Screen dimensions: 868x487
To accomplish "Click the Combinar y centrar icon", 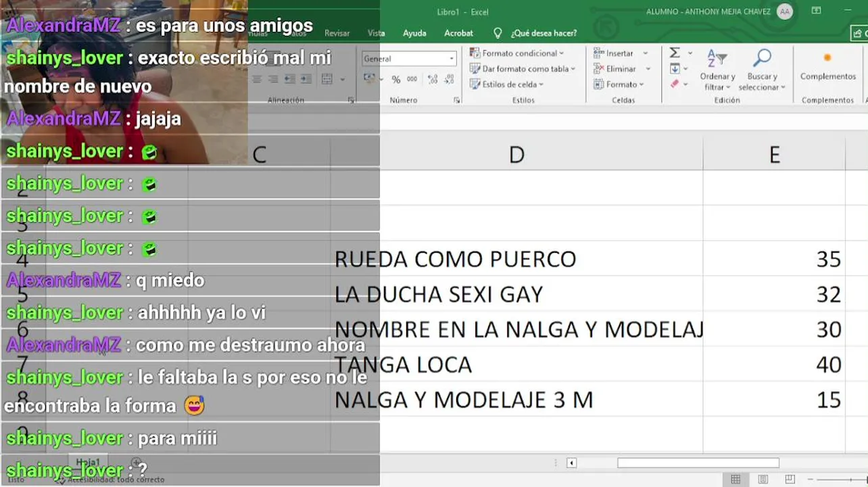I will tap(327, 80).
